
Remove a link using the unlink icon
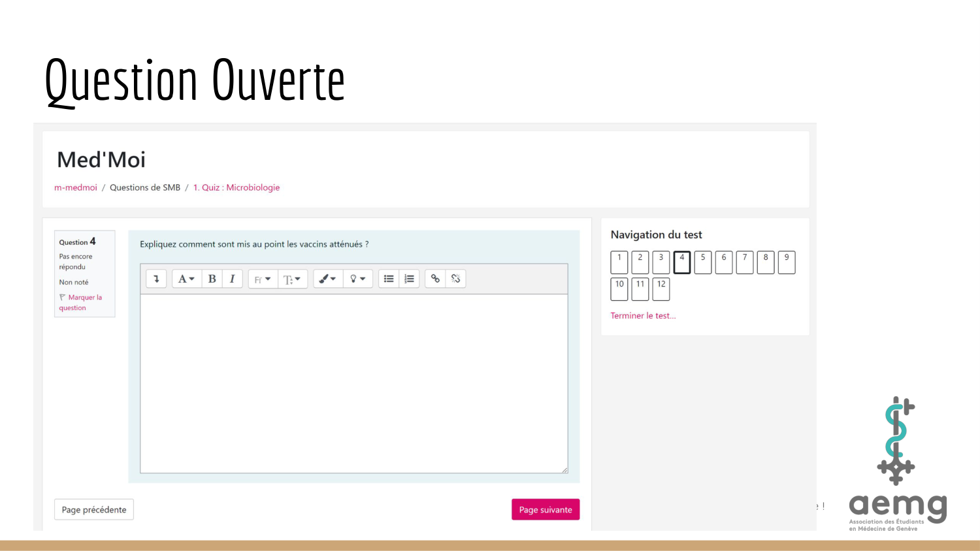(x=455, y=278)
